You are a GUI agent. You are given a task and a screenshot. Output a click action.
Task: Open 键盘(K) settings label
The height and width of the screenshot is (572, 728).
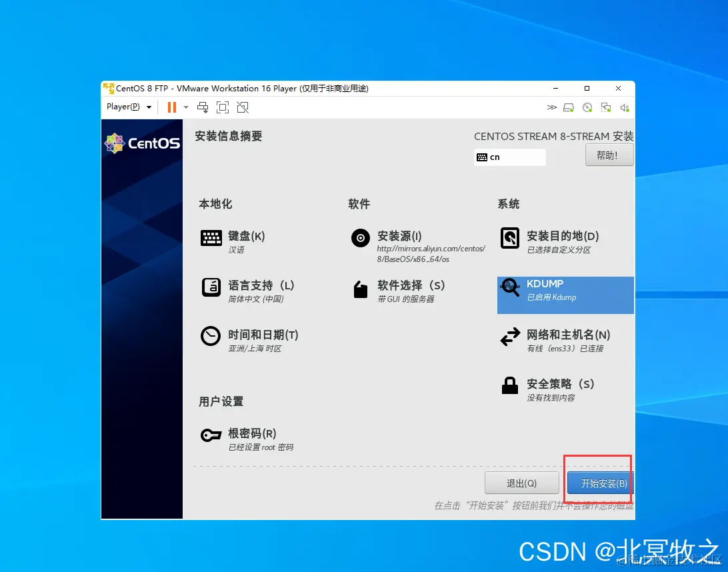point(247,236)
